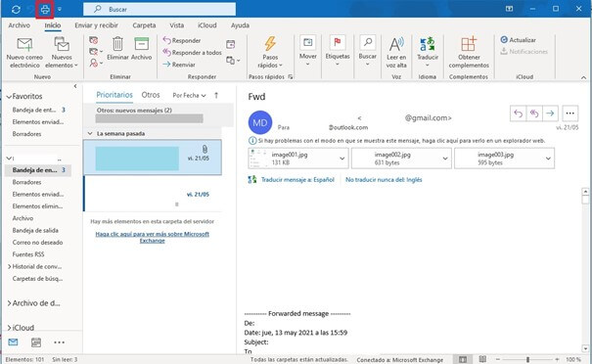Open the quick access toolbar customize arrow

coord(60,9)
